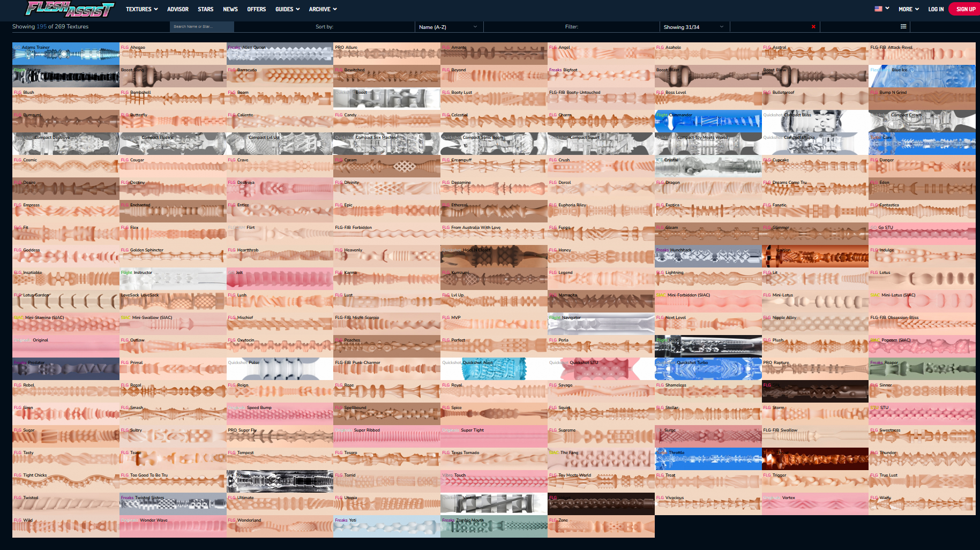Image resolution: width=980 pixels, height=550 pixels.
Task: Open the Yeti texture tile
Action: [x=387, y=526]
